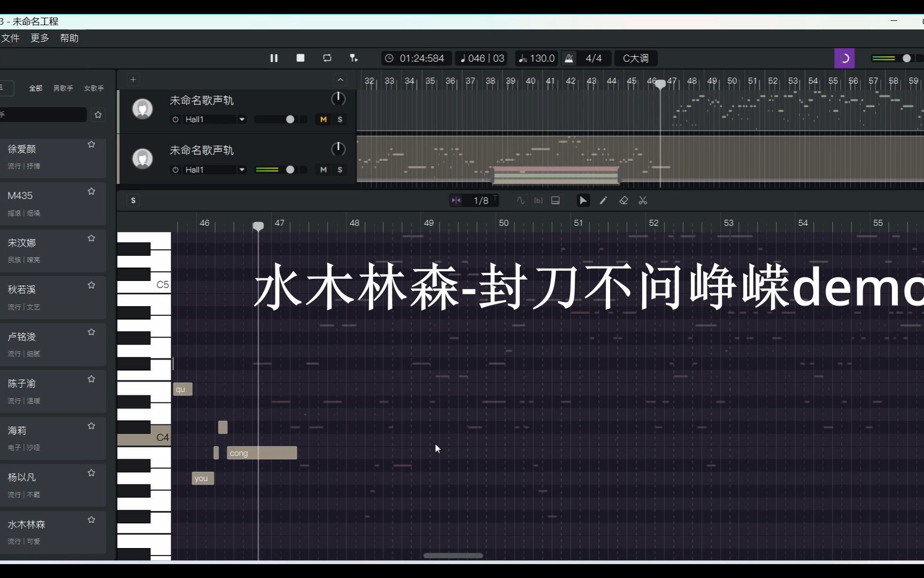This screenshot has height=578, width=924.
Task: Toggle reverb power on second track
Action: pos(175,170)
